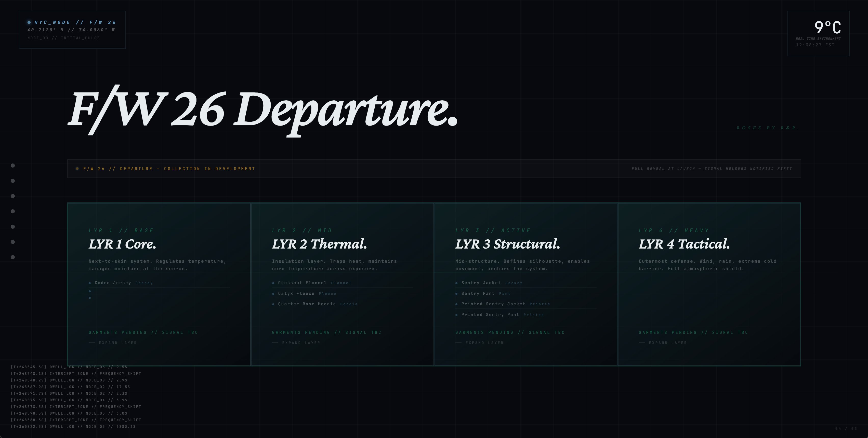Open the Calyx Fleece garment entry
868x438 pixels.
[296, 294]
